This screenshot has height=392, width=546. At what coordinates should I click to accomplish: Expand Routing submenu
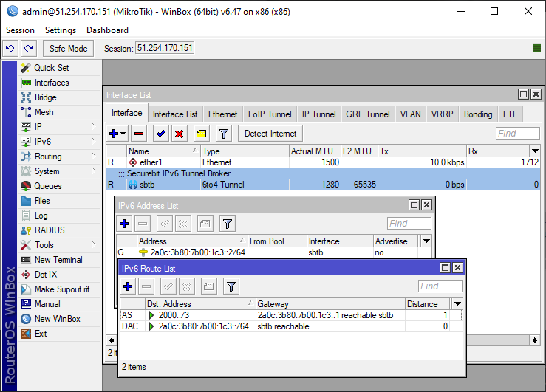[x=59, y=157]
